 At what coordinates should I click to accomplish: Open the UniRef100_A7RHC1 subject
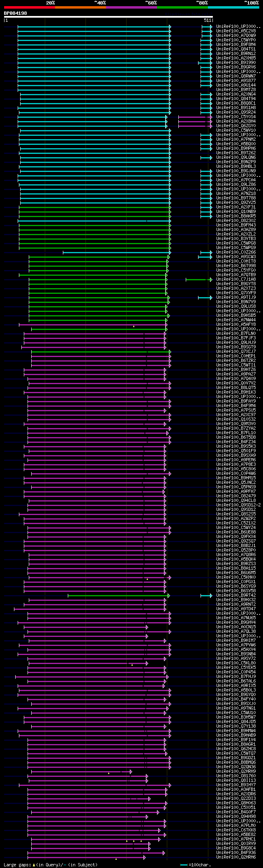(x=236, y=839)
